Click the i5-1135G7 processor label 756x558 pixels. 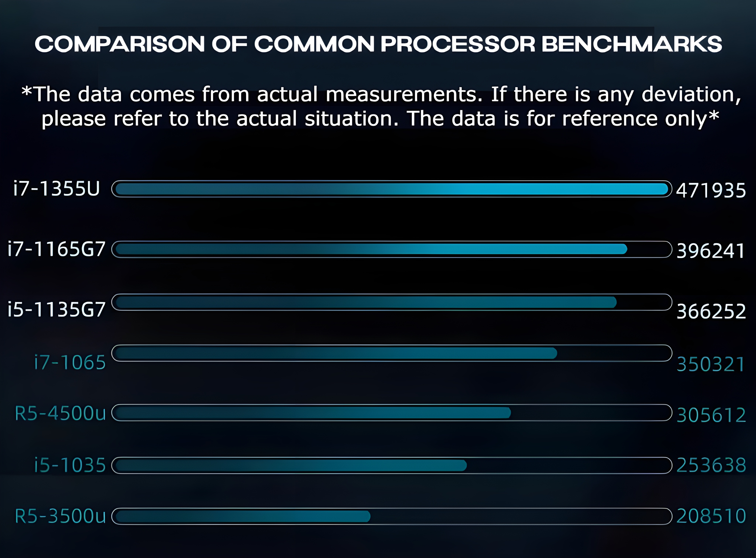56,309
